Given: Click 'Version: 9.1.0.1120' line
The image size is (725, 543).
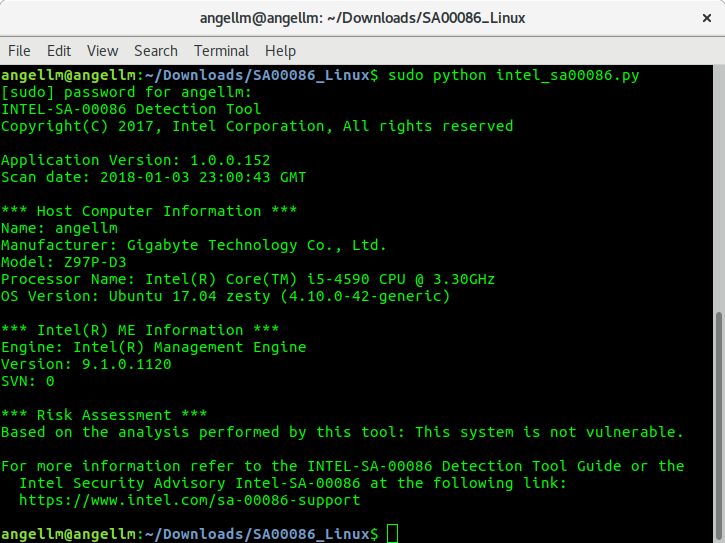Looking at the screenshot, I should 86,364.
